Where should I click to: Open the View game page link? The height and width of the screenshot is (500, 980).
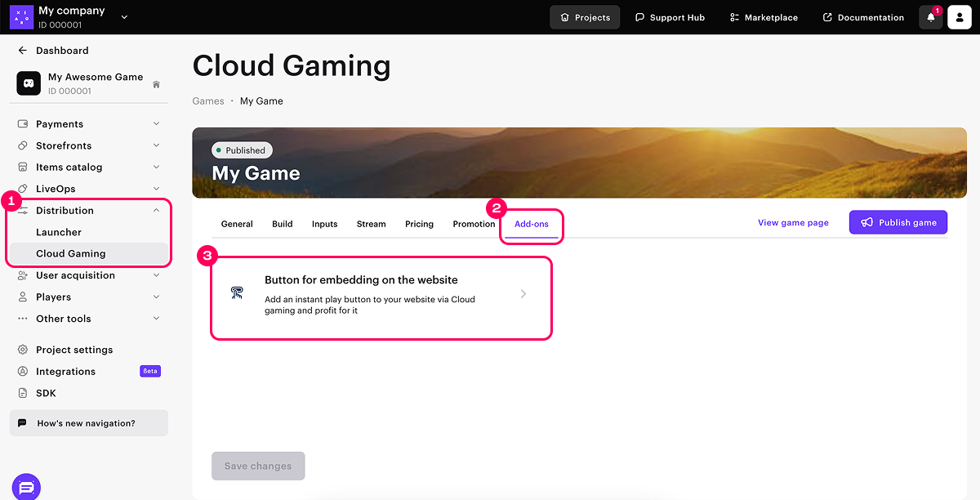click(793, 222)
